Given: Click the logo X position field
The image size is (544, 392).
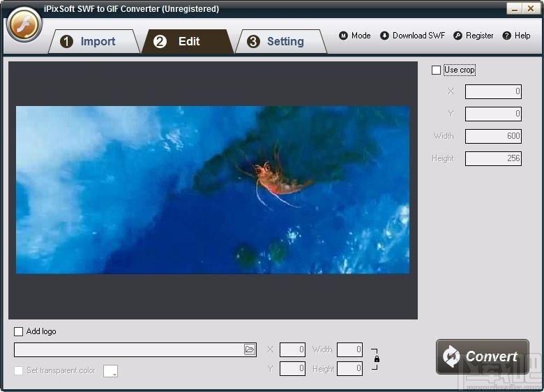Looking at the screenshot, I should 292,349.
